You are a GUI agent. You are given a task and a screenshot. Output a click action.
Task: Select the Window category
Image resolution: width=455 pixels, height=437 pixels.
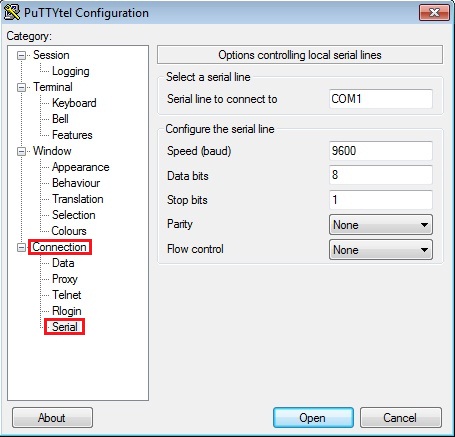[x=52, y=151]
